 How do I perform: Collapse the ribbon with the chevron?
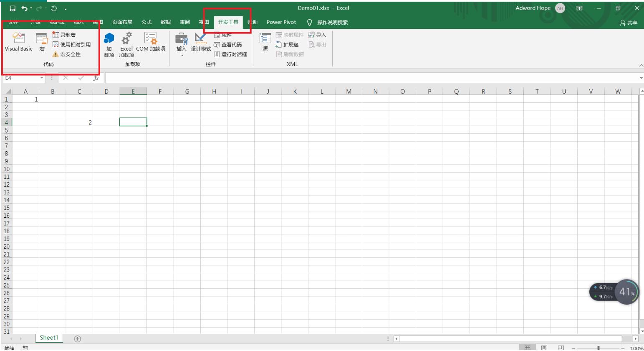coord(641,66)
